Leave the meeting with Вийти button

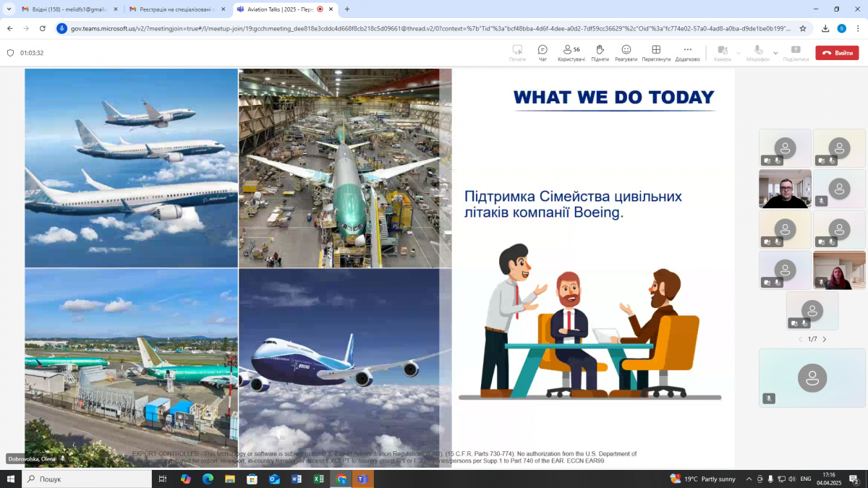[x=837, y=53]
